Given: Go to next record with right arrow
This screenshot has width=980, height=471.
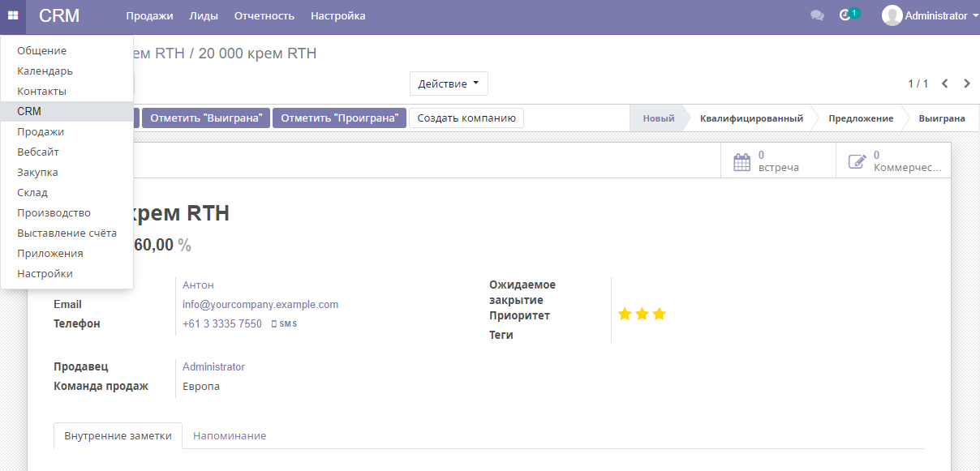Looking at the screenshot, I should tap(966, 83).
